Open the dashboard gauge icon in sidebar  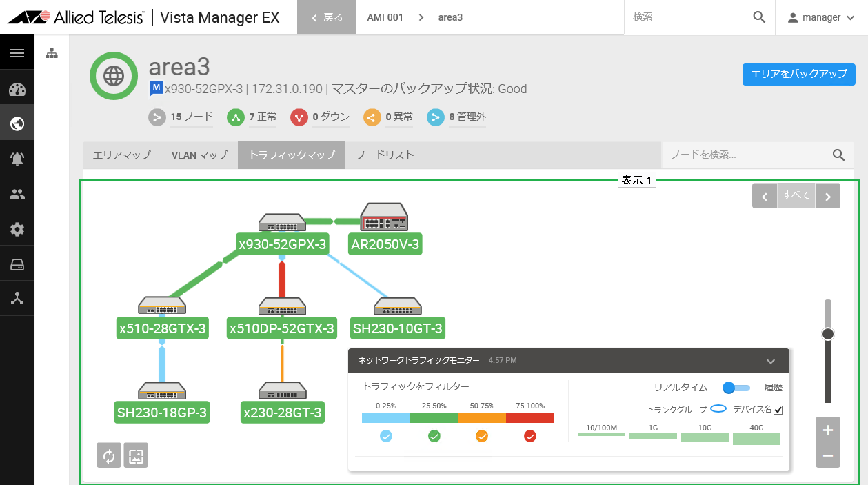pos(17,89)
